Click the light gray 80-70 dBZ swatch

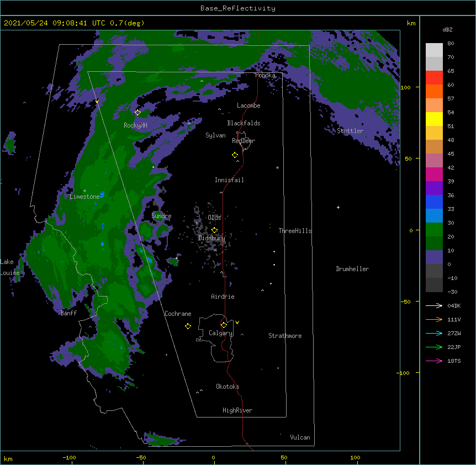[434, 50]
